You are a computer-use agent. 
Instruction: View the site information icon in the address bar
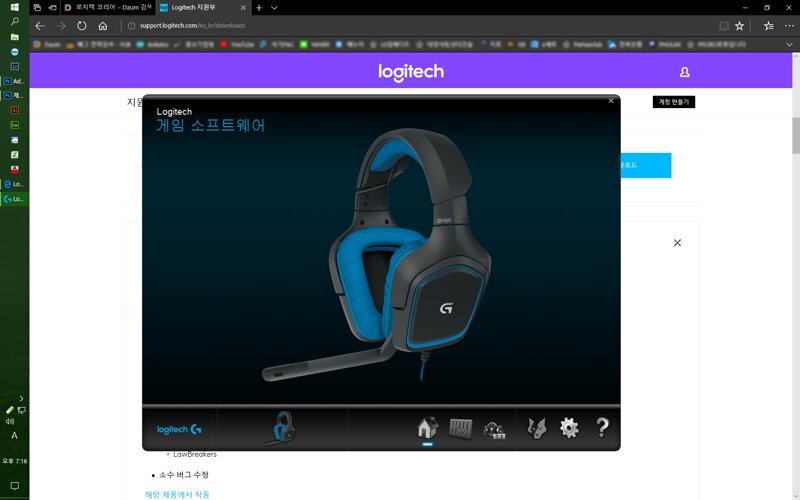point(131,26)
